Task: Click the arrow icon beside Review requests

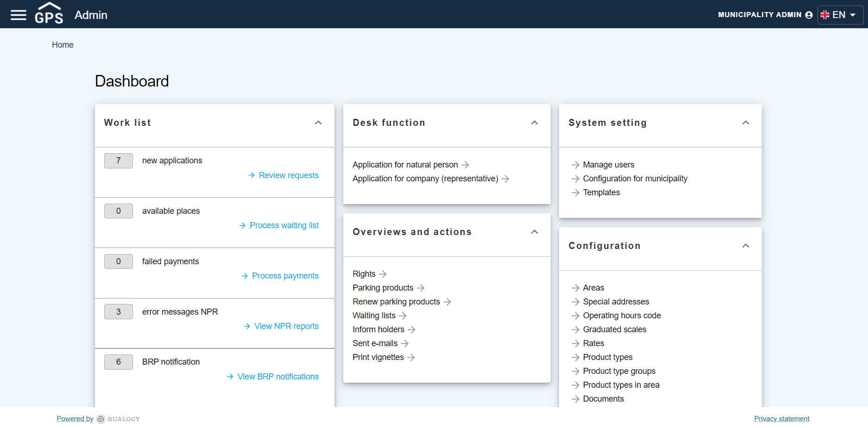Action: tap(252, 175)
